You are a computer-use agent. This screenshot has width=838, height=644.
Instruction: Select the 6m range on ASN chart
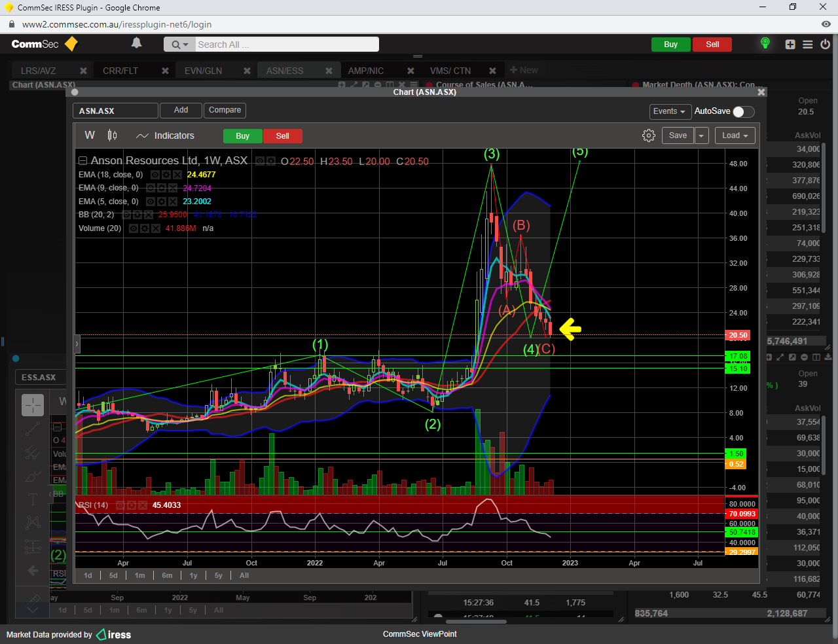pos(167,575)
